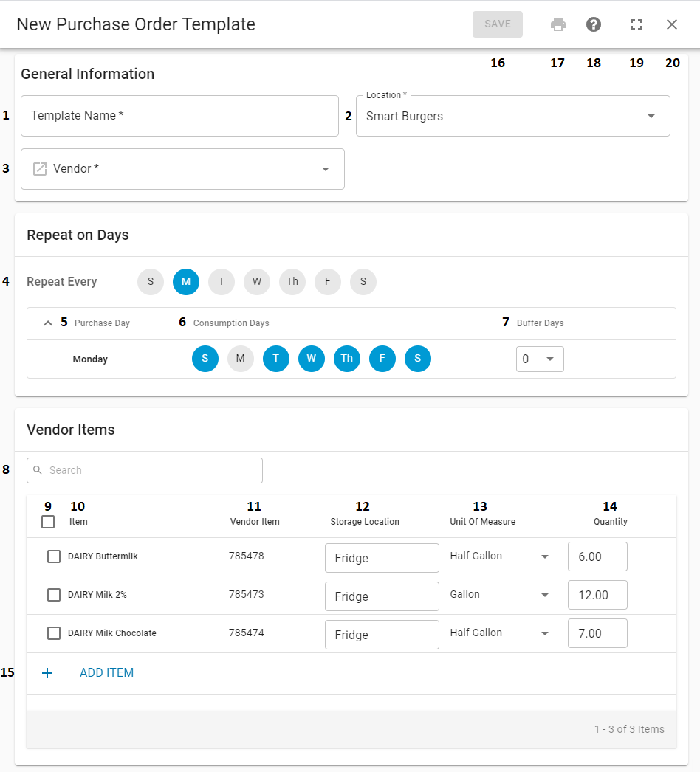Toggle the fullscreen icon

636,24
